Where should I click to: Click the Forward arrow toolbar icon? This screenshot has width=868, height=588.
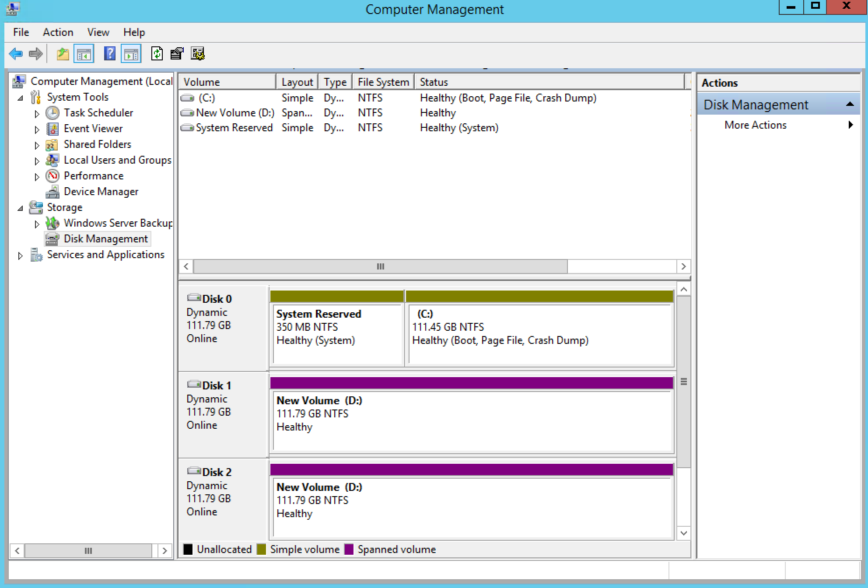(x=36, y=54)
